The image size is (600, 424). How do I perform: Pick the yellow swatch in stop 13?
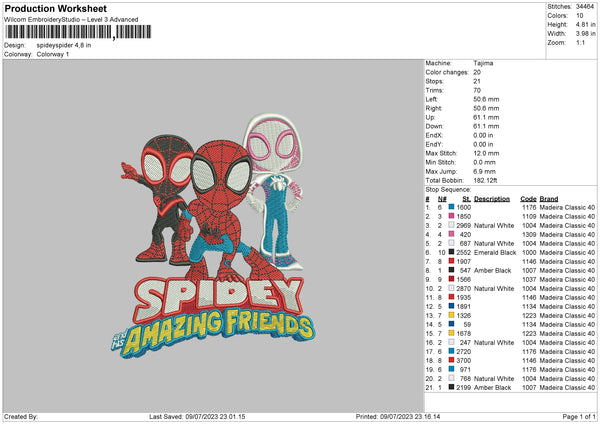[452, 315]
